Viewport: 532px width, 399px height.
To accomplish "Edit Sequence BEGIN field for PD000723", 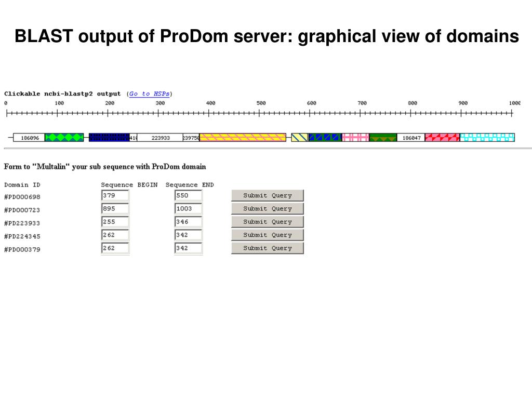I will [x=115, y=209].
